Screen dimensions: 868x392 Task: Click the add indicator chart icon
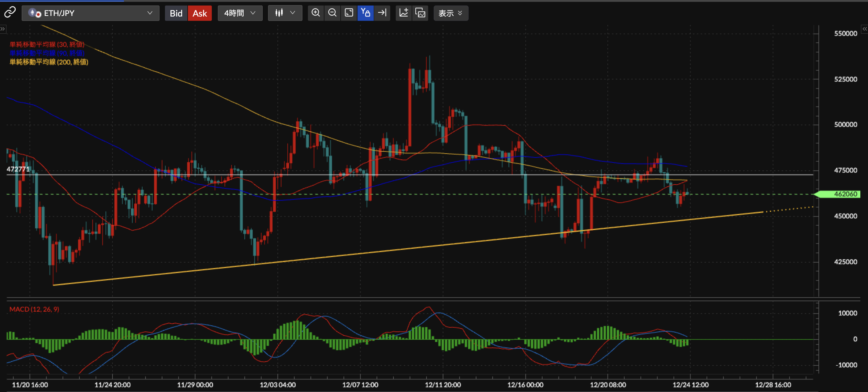coord(403,13)
